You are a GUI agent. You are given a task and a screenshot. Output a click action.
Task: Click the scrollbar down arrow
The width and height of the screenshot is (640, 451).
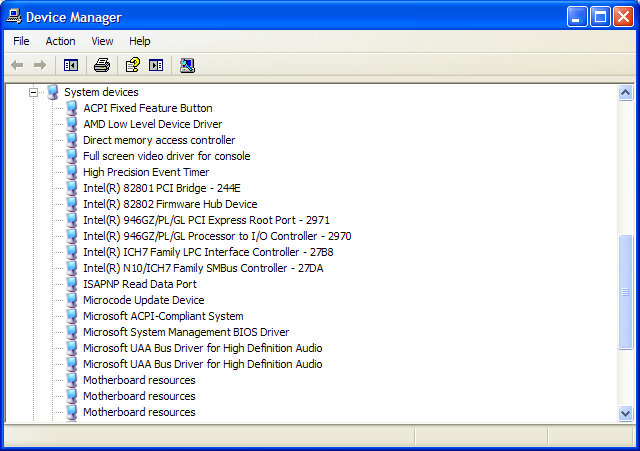pyautogui.click(x=626, y=412)
